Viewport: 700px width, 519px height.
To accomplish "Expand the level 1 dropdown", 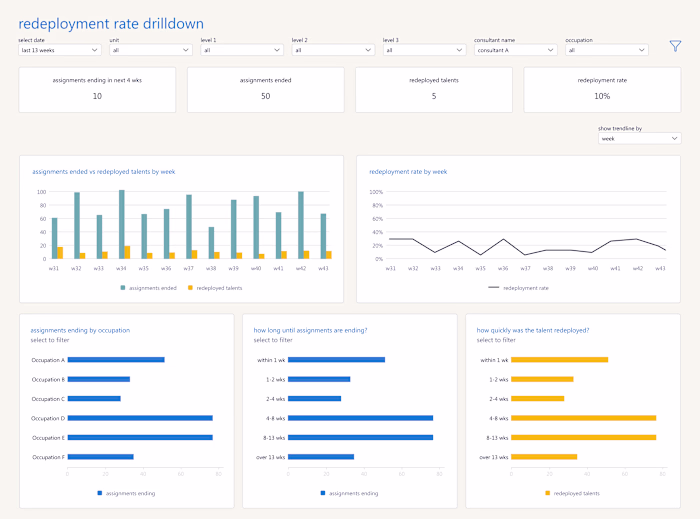I will pyautogui.click(x=242, y=50).
